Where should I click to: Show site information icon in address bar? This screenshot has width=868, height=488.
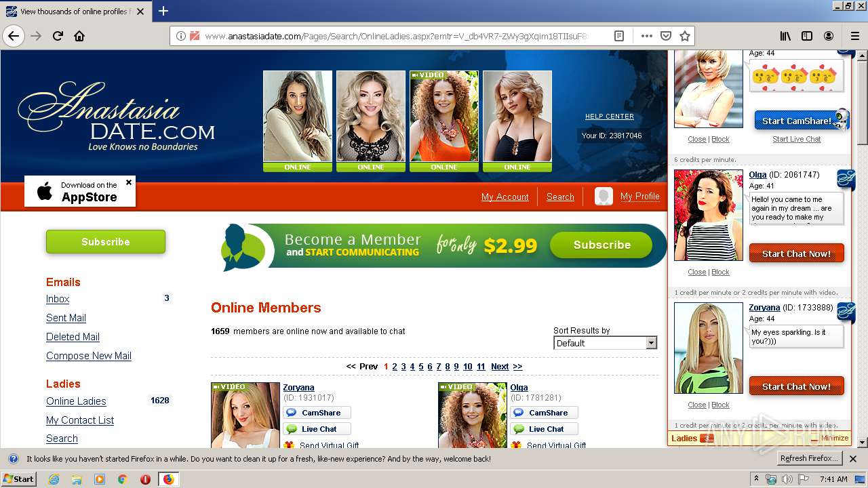click(181, 36)
